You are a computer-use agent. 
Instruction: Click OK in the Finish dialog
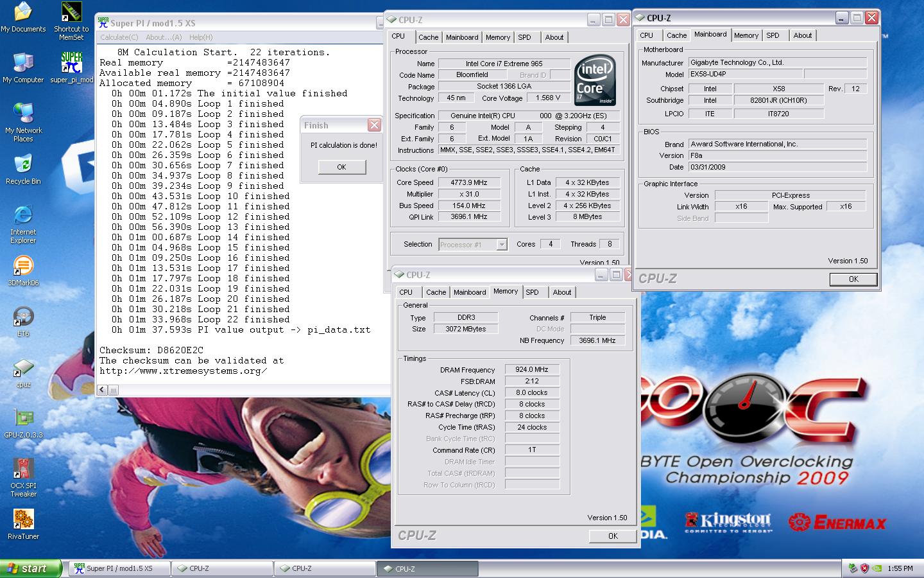[x=342, y=167]
